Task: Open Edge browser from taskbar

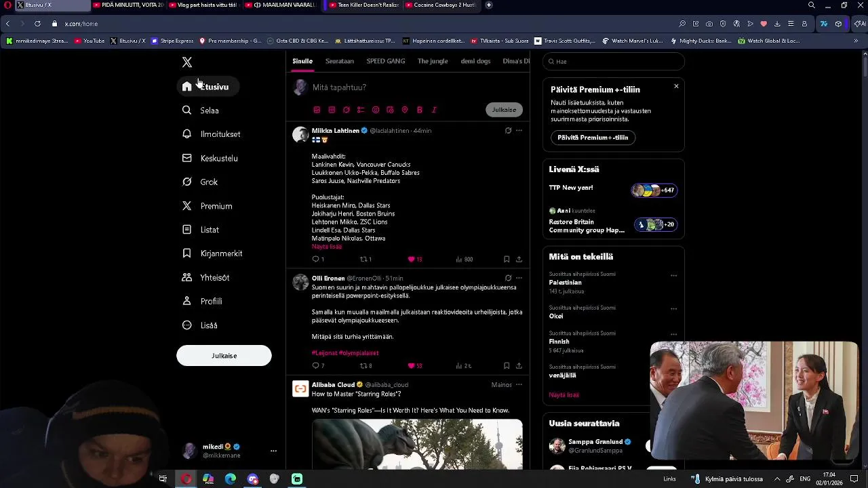Action: (x=231, y=479)
